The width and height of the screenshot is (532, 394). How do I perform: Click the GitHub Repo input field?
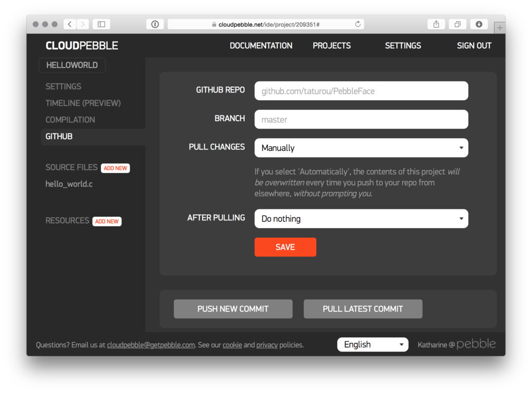[362, 90]
